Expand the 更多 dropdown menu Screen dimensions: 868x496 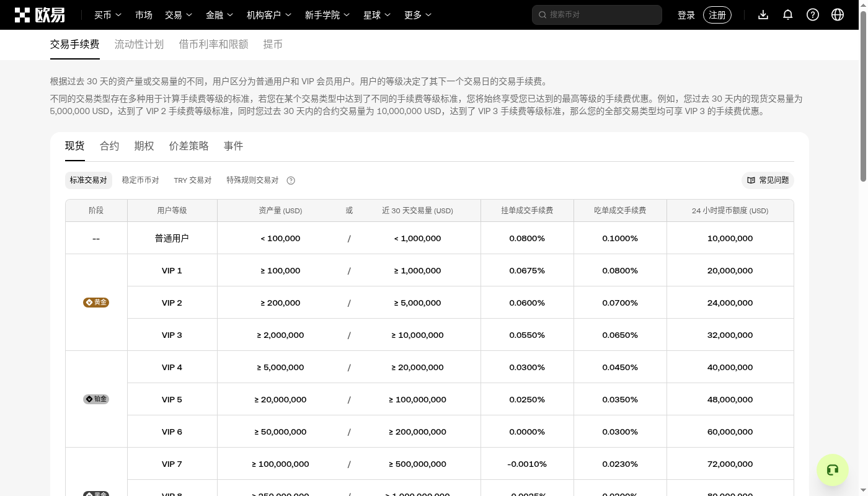click(418, 15)
